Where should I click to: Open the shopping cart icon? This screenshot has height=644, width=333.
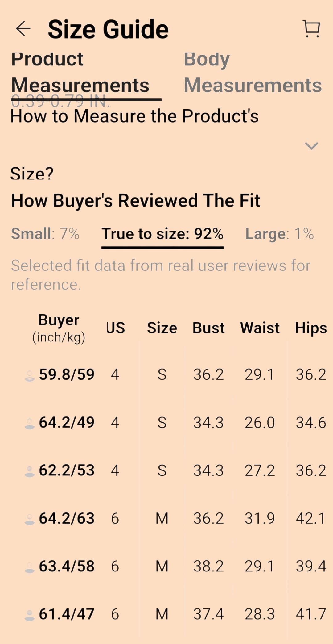[311, 29]
